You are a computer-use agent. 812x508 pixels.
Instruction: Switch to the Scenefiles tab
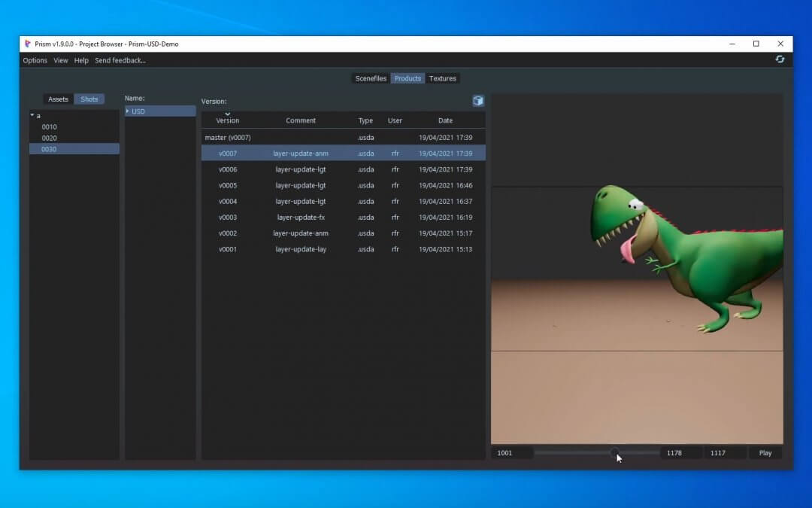coord(371,78)
